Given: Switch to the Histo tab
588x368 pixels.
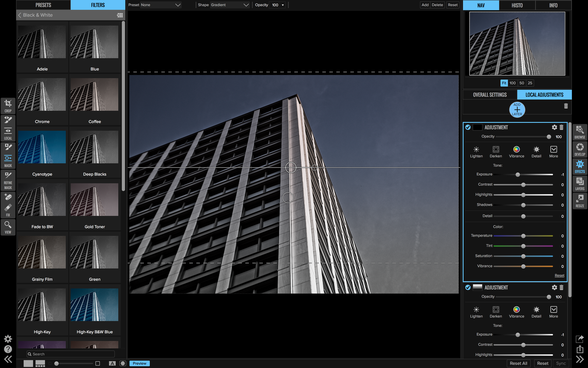Looking at the screenshot, I should (517, 5).
